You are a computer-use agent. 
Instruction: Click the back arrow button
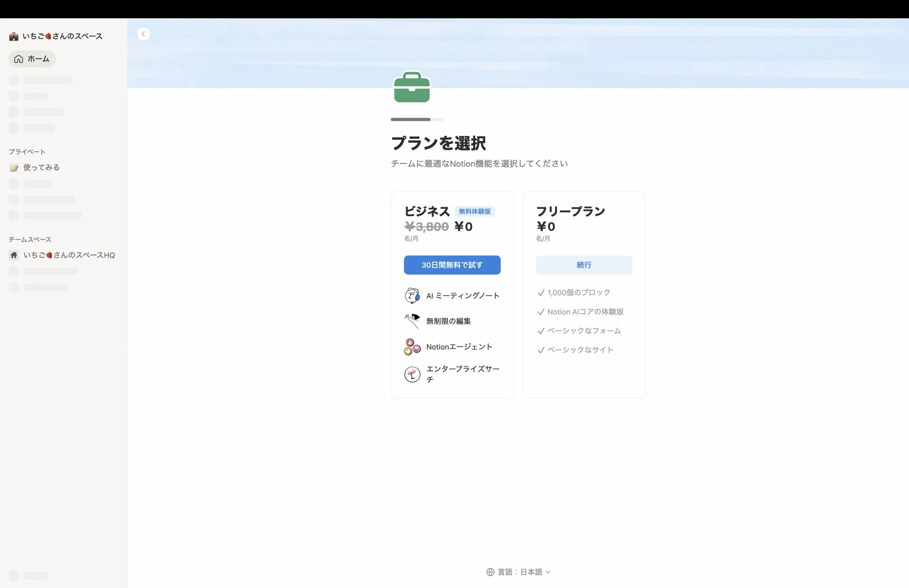[x=143, y=34]
